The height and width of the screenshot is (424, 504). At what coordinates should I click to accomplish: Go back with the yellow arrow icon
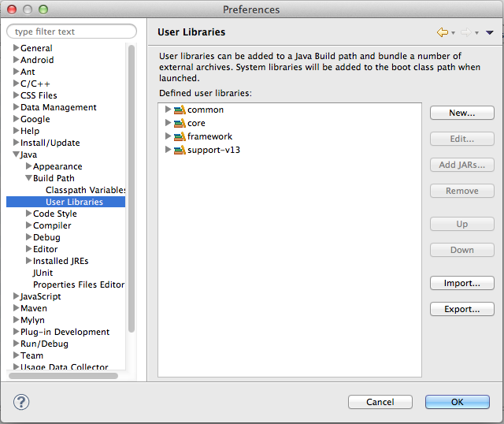click(x=443, y=32)
